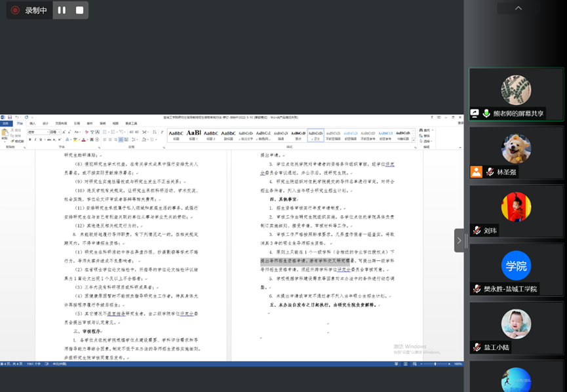Select the 正文 body text style
This screenshot has width=567, height=392.
(x=315, y=135)
